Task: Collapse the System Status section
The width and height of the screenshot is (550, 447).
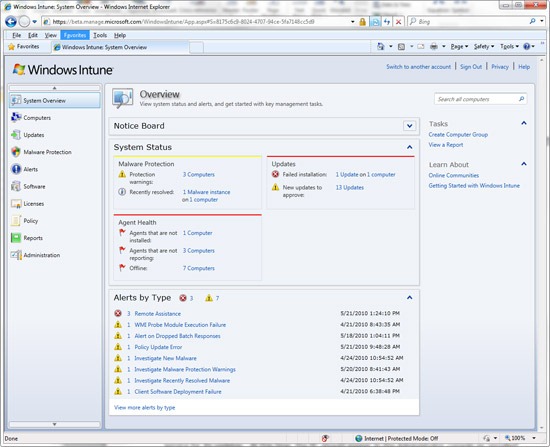Action: 409,147
